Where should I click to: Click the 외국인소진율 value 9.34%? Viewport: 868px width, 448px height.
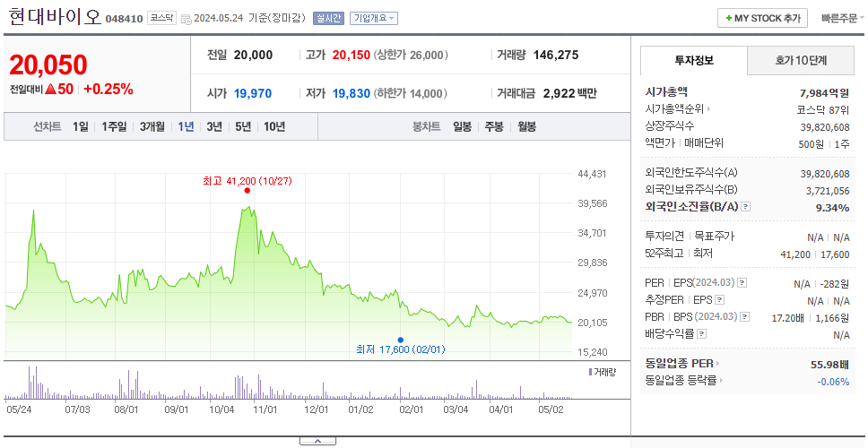[833, 208]
